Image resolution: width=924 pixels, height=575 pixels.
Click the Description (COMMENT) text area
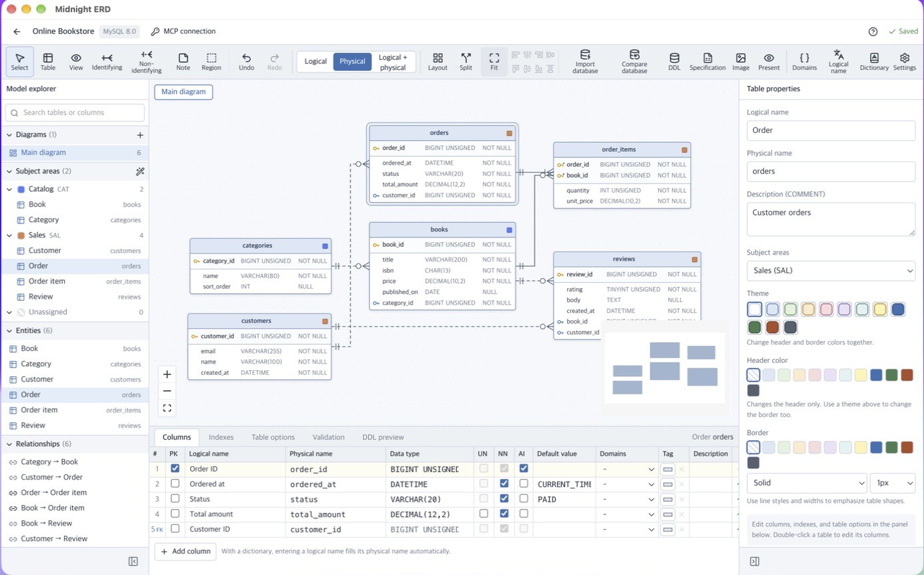831,219
